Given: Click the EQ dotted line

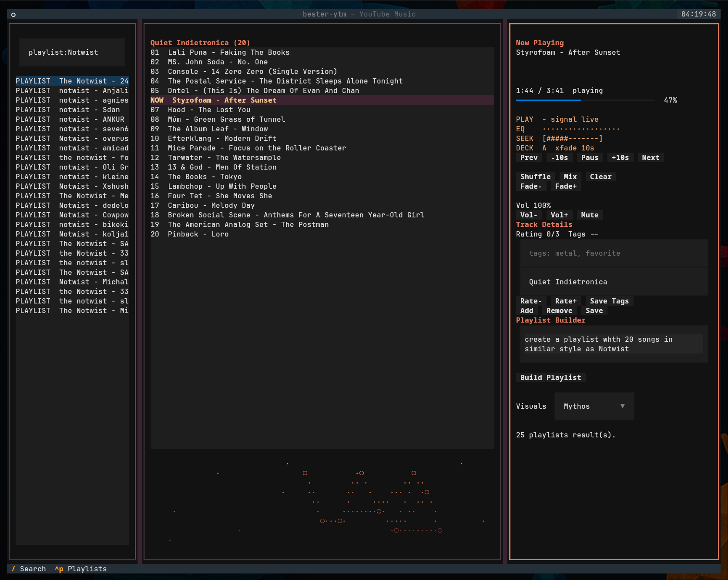Looking at the screenshot, I should 581,129.
